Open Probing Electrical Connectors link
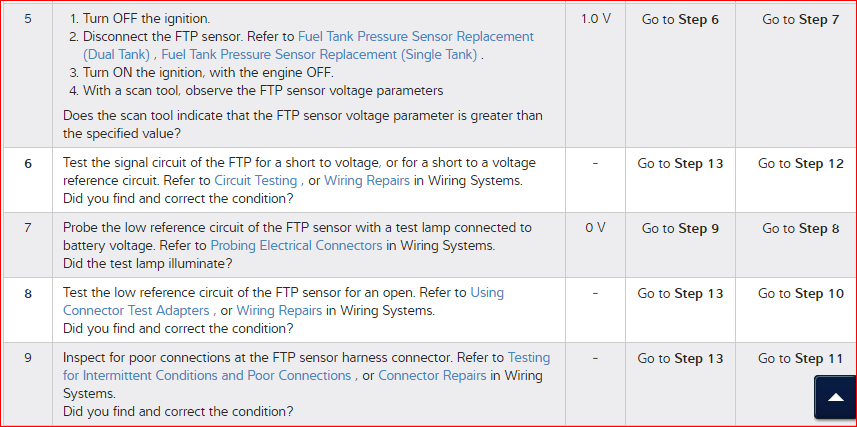 click(x=295, y=245)
